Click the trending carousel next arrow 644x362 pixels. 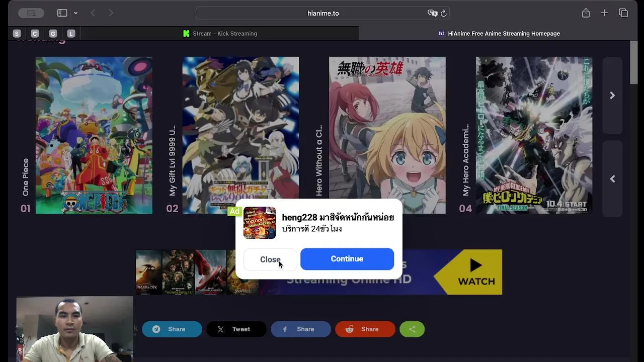click(612, 96)
